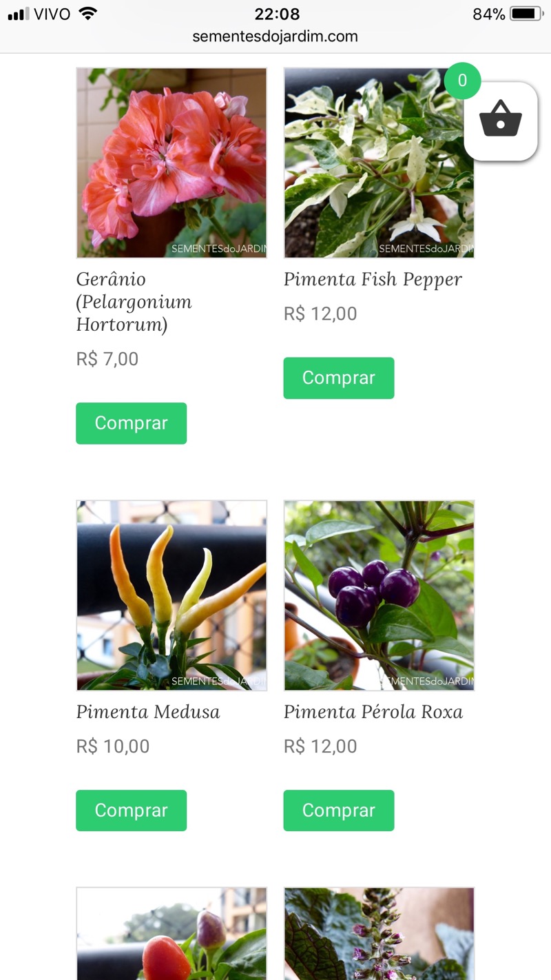Tap the Wi-Fi status icon
The image size is (551, 980).
tap(88, 14)
